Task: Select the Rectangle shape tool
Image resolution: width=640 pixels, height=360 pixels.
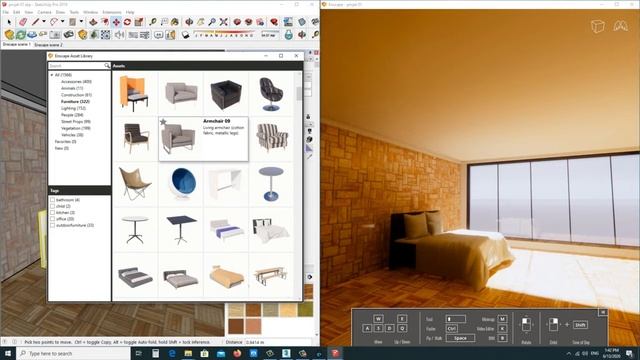Action: point(73,22)
